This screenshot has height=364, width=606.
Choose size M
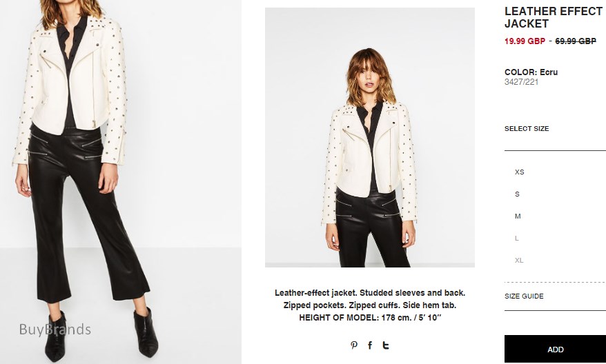point(518,216)
